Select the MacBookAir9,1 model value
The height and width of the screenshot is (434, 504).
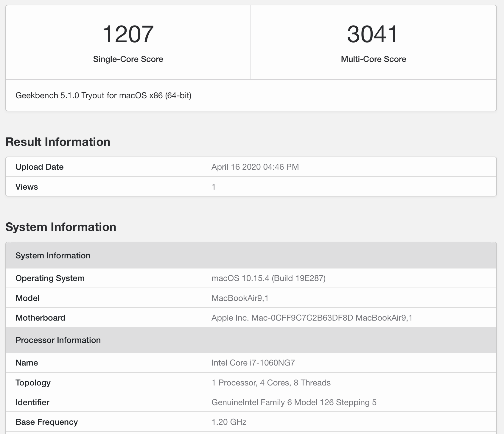coord(240,298)
